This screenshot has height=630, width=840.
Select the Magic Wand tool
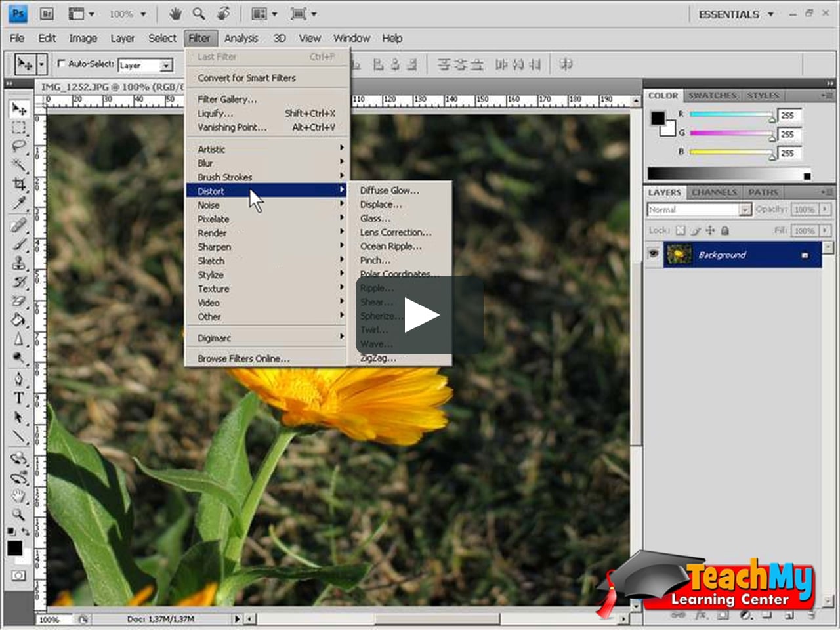pyautogui.click(x=18, y=165)
